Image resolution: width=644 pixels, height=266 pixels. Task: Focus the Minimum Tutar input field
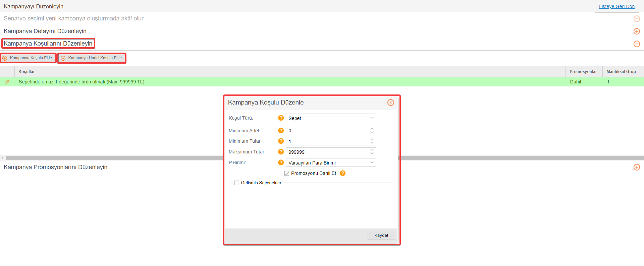pos(327,141)
